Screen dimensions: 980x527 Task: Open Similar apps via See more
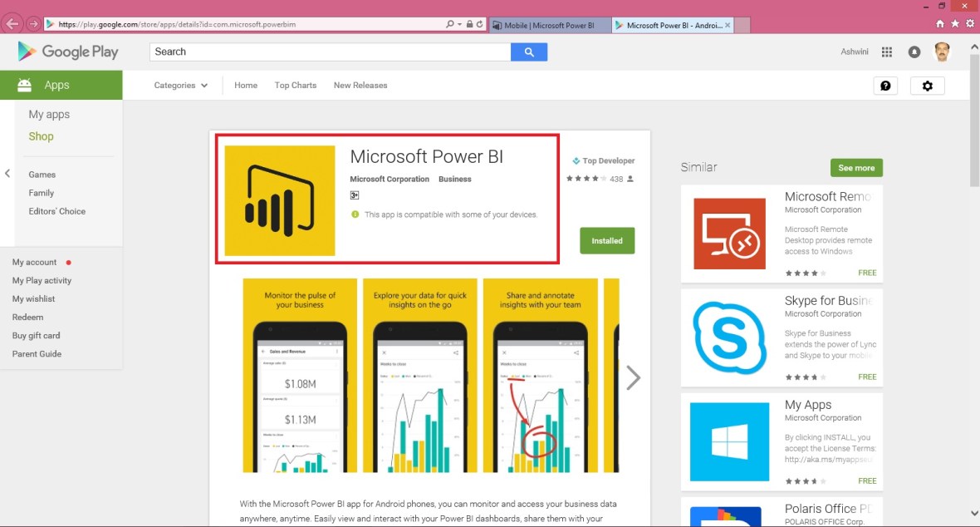coord(856,167)
